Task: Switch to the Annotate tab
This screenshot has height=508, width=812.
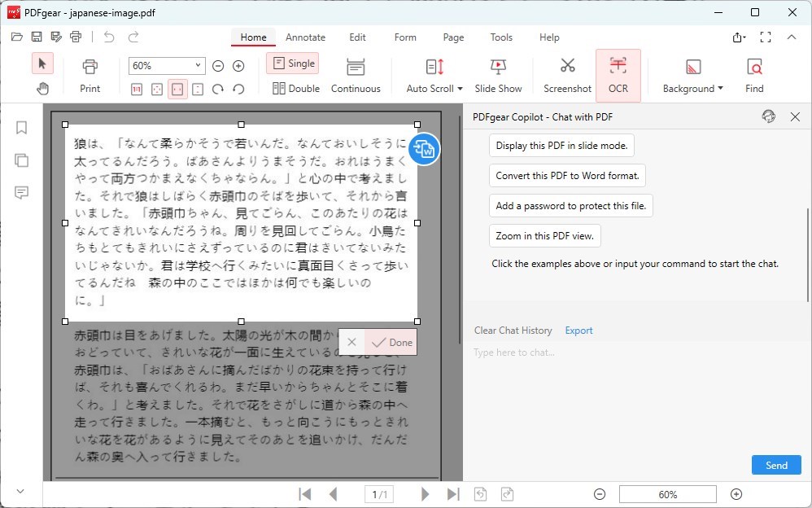Action: coord(306,37)
